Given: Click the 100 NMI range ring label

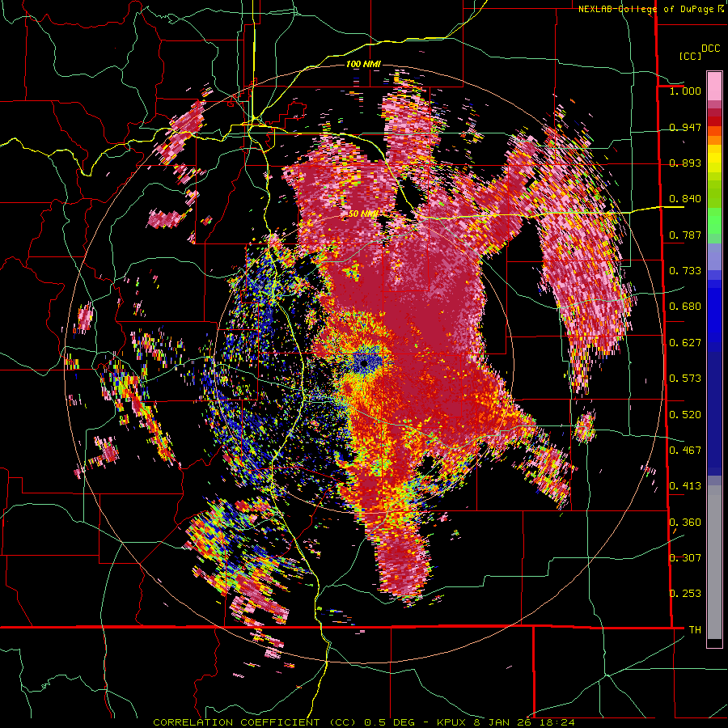Looking at the screenshot, I should coord(363,64).
